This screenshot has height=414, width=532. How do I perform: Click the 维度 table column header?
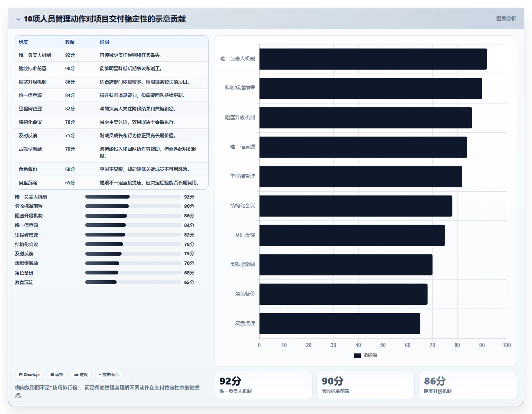pyautogui.click(x=23, y=42)
